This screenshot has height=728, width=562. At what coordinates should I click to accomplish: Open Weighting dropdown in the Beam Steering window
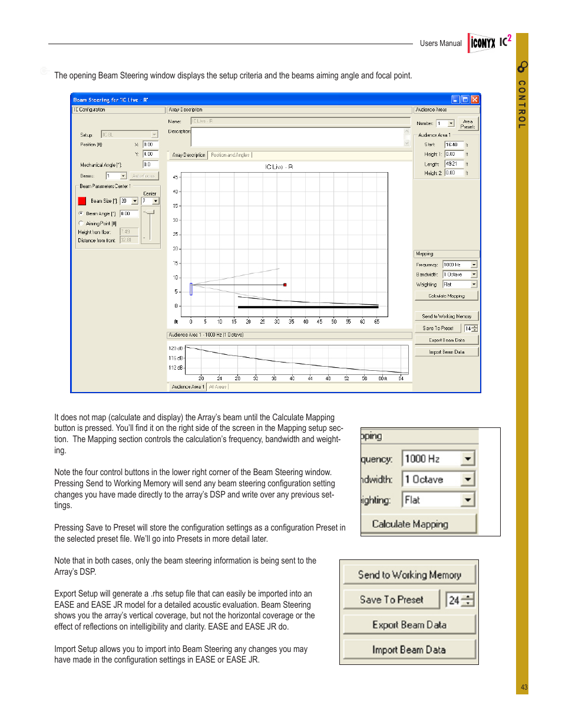(474, 284)
